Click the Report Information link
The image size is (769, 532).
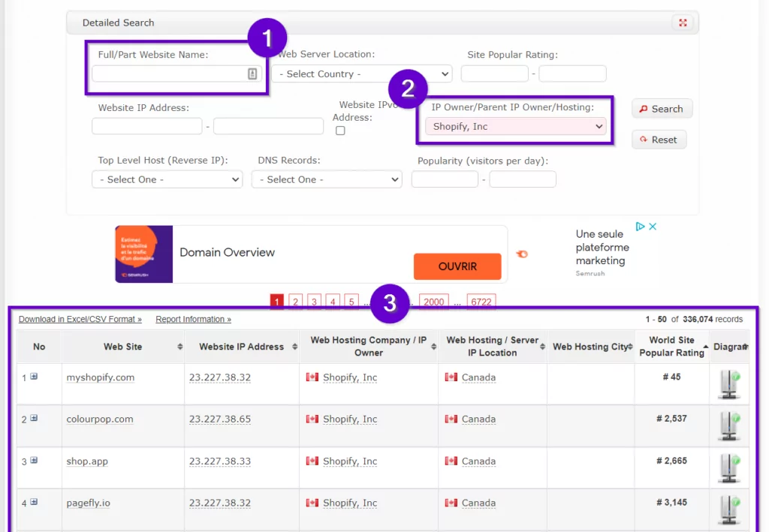point(193,319)
